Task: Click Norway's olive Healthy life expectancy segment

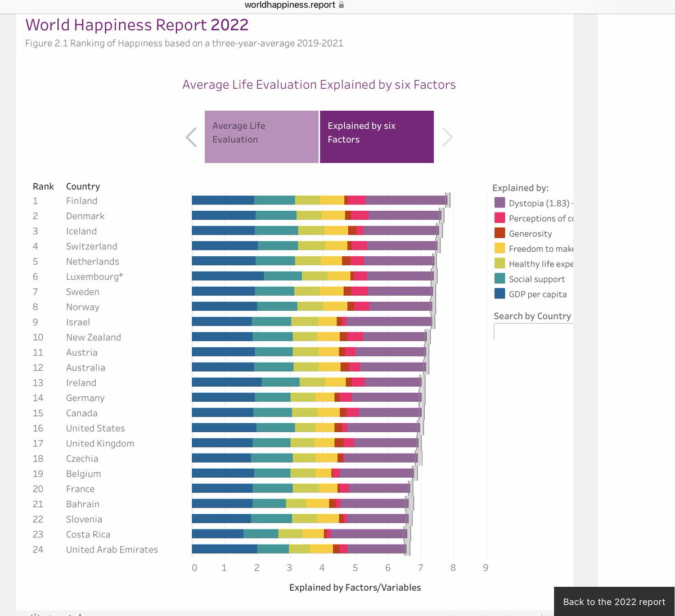Action: [310, 306]
